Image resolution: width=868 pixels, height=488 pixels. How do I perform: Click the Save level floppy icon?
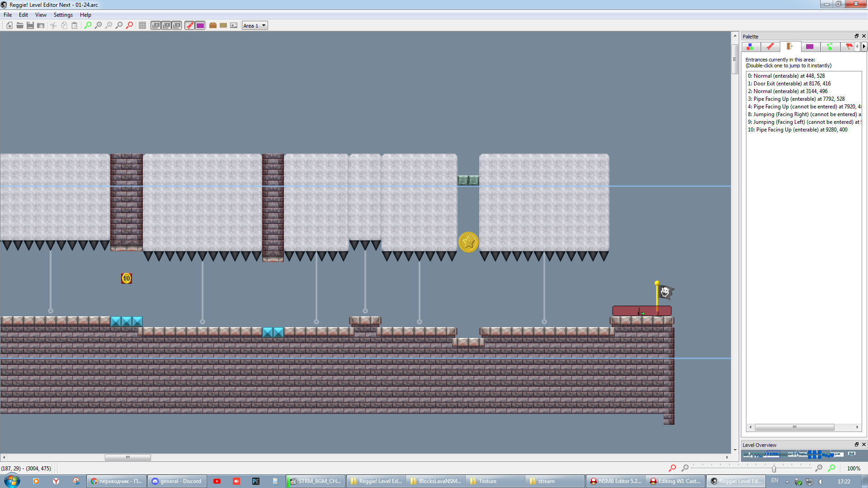[x=30, y=25]
